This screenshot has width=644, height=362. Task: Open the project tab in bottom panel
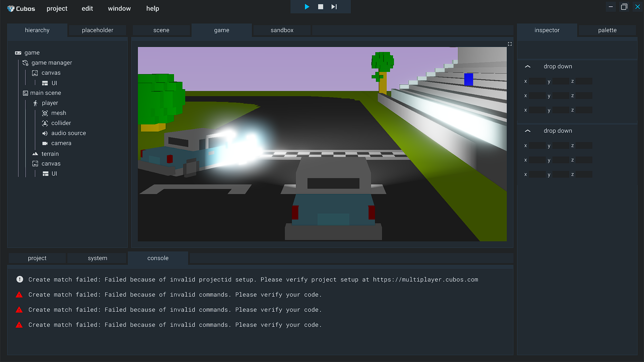[37, 258]
